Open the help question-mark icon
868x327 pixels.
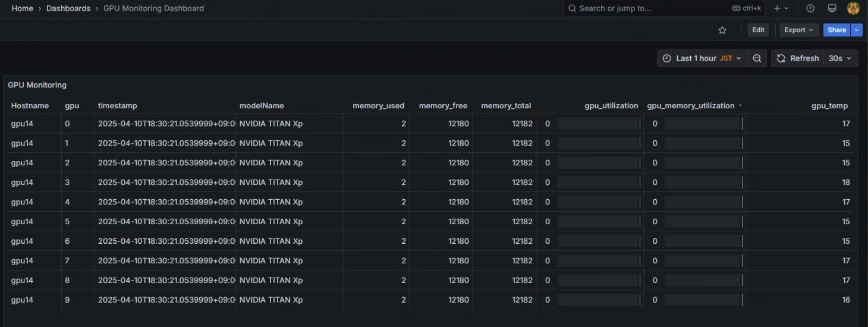[810, 8]
